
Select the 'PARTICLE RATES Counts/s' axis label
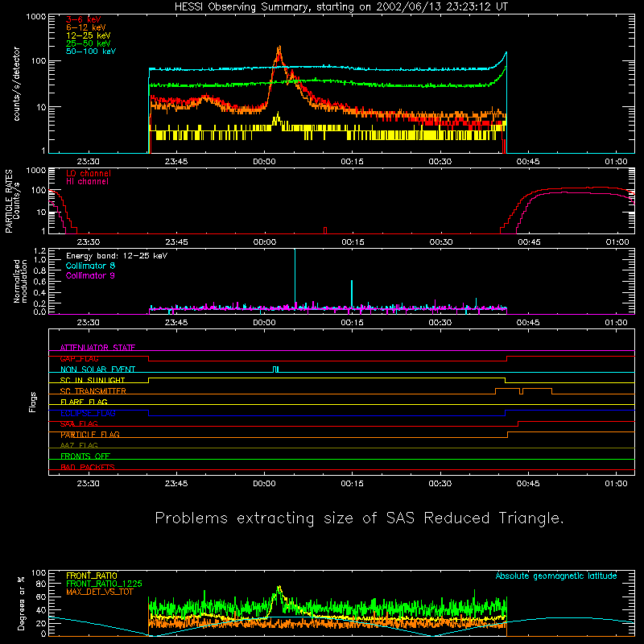(12, 201)
